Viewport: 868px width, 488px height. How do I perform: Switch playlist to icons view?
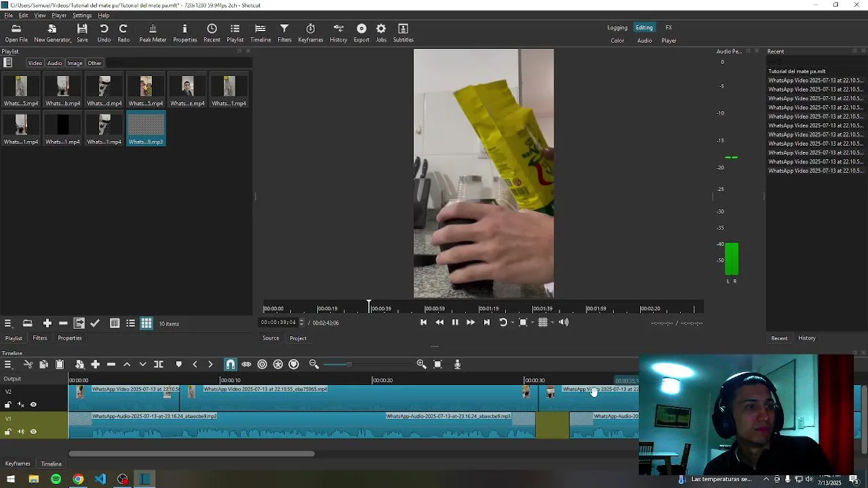(x=146, y=324)
